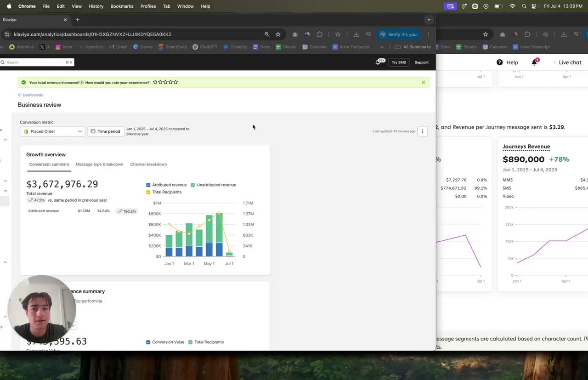Image resolution: width=588 pixels, height=380 pixels.
Task: Open Spotlight search in the macOS menu bar
Action: click(x=524, y=6)
